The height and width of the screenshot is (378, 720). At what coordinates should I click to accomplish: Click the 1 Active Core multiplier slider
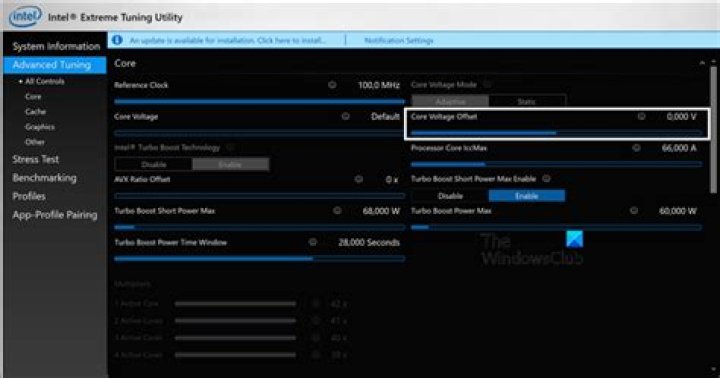point(236,304)
